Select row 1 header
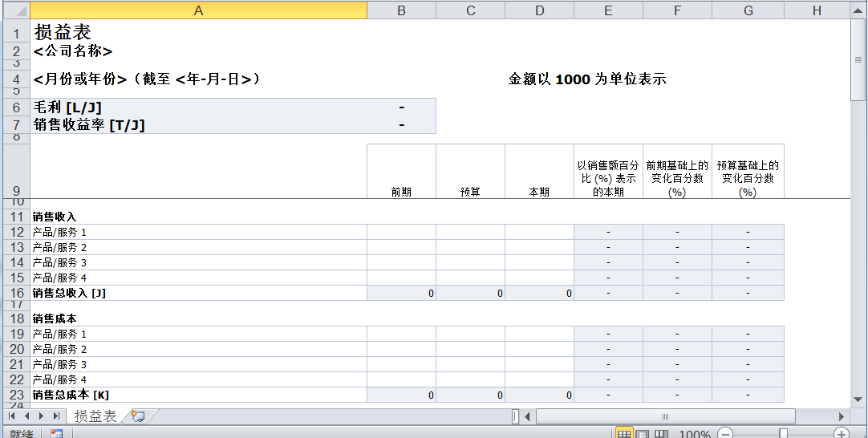The image size is (868, 438). coord(17,32)
